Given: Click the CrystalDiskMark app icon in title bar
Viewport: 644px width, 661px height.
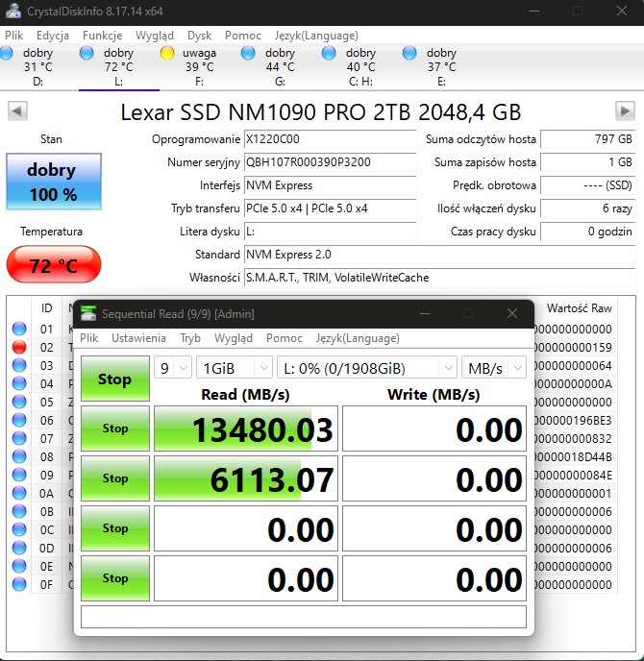Looking at the screenshot, I should (x=88, y=314).
